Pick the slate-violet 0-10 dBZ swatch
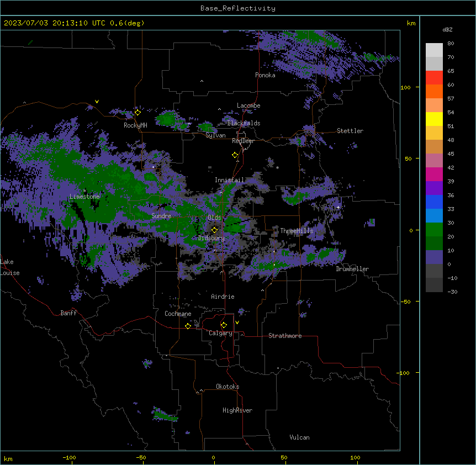 pyautogui.click(x=434, y=257)
